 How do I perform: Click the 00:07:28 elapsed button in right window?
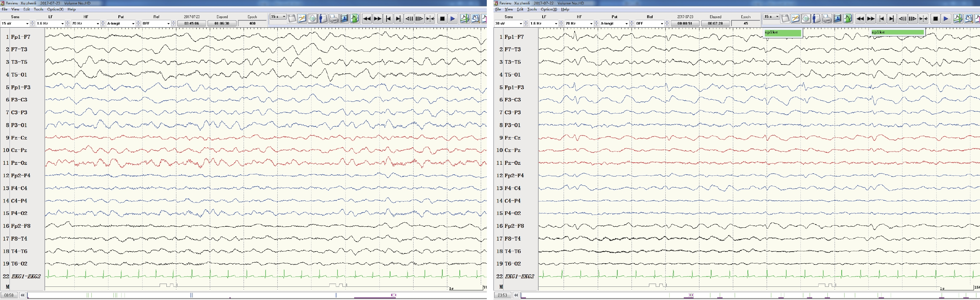pos(715,23)
